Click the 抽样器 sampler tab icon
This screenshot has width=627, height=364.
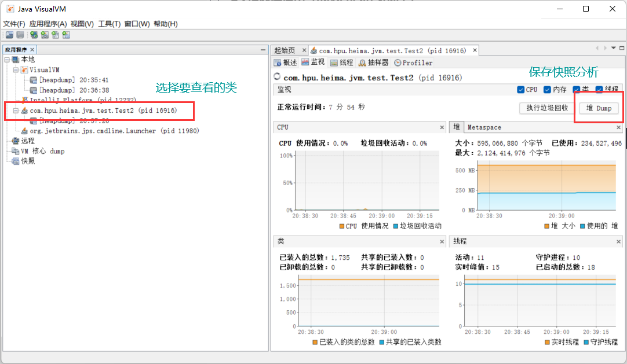(362, 62)
